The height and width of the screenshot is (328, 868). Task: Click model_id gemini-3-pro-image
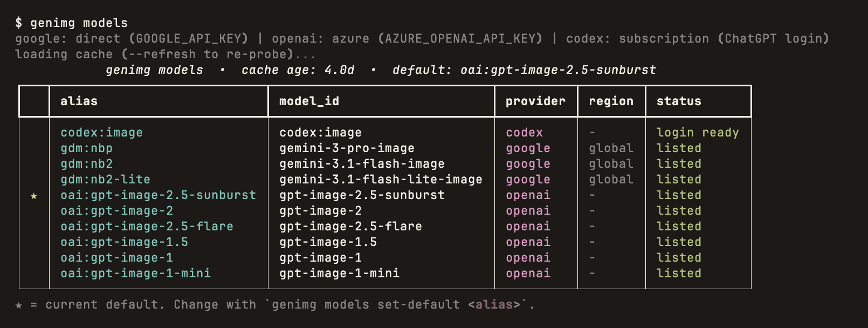click(347, 148)
